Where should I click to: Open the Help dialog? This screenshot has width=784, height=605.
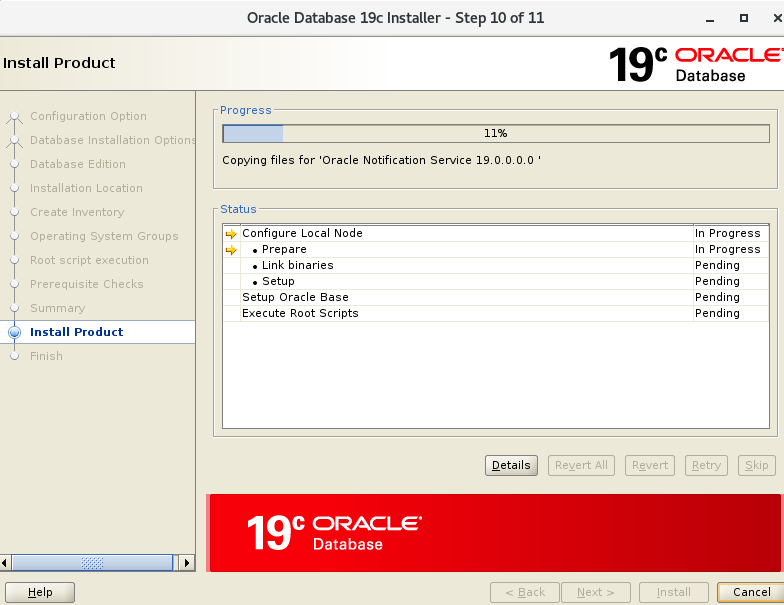(x=40, y=592)
